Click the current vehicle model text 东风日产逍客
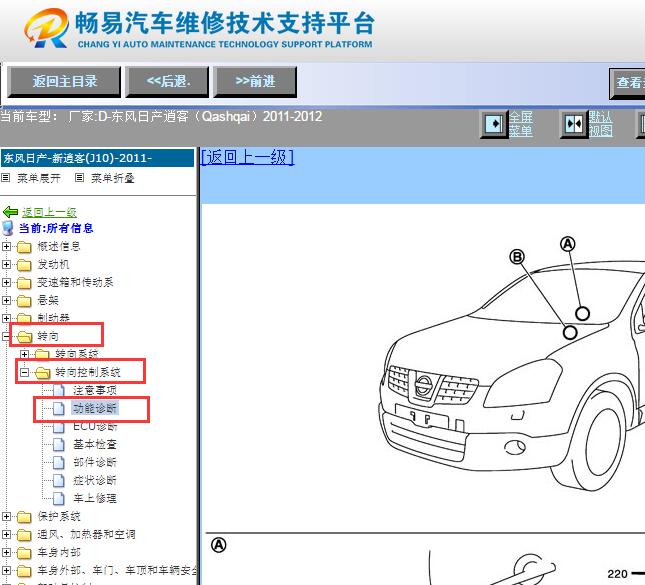Viewport: 645px width, 585px height. click(160, 117)
